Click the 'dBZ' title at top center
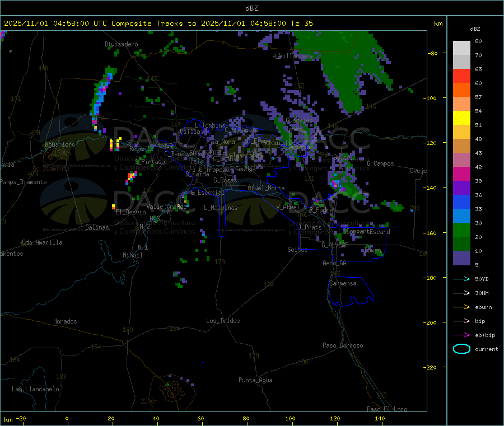 [251, 8]
